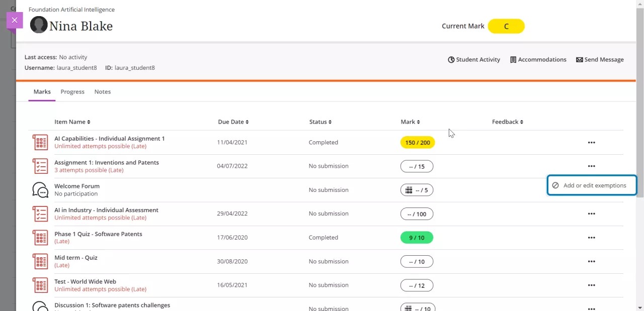644x311 pixels.
Task: Open more options for AI Capabilities row
Action: [591, 143]
